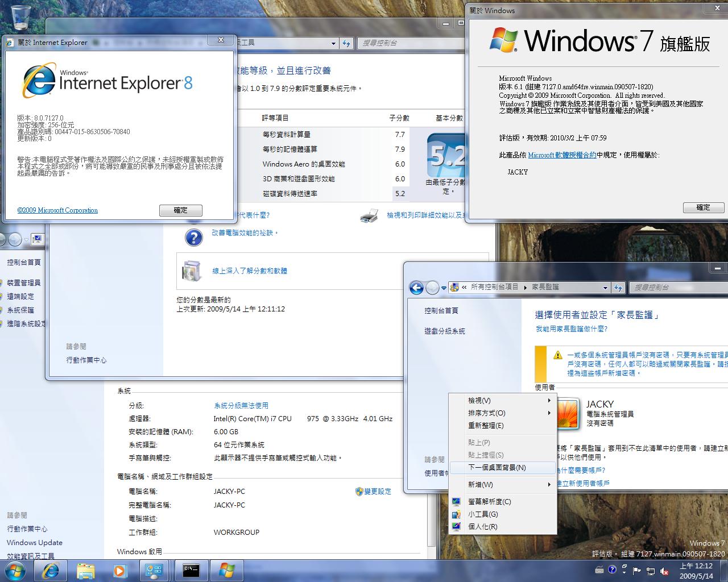Click back arrow in Parental Controls window
This screenshot has width=728, height=582.
pos(416,288)
